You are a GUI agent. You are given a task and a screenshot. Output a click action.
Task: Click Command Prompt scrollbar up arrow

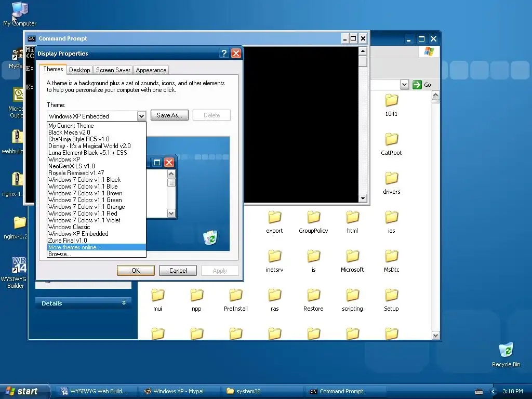point(363,51)
